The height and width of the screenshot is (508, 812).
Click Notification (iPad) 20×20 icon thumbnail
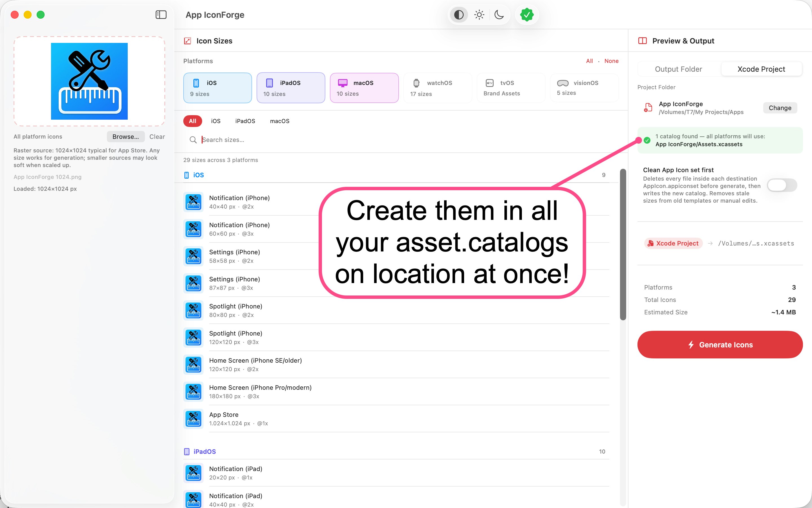pos(194,473)
